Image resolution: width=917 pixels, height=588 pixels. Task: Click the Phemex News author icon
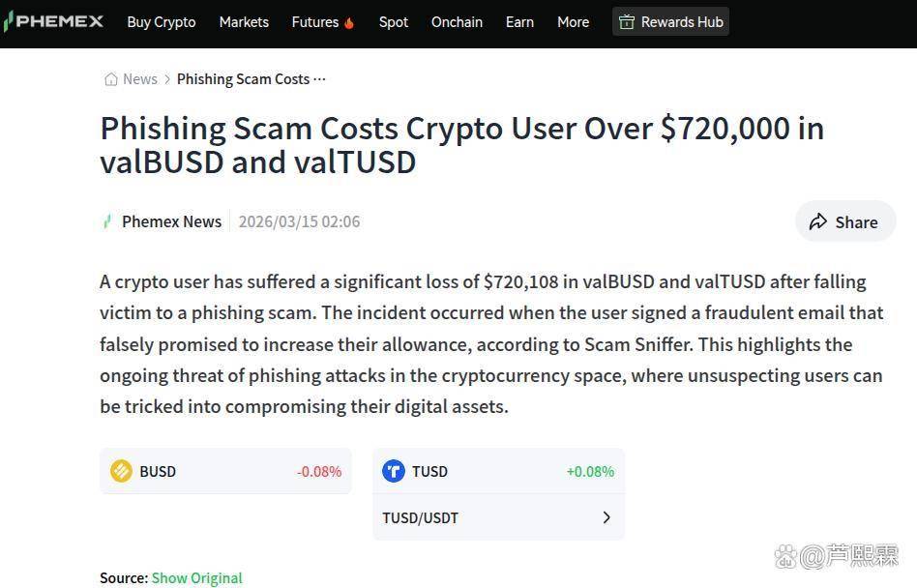(x=107, y=221)
